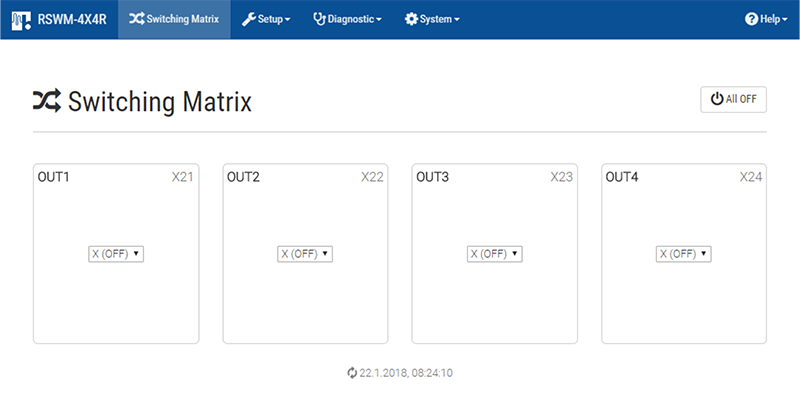Click the X21 connector label in OUT1

tap(182, 177)
